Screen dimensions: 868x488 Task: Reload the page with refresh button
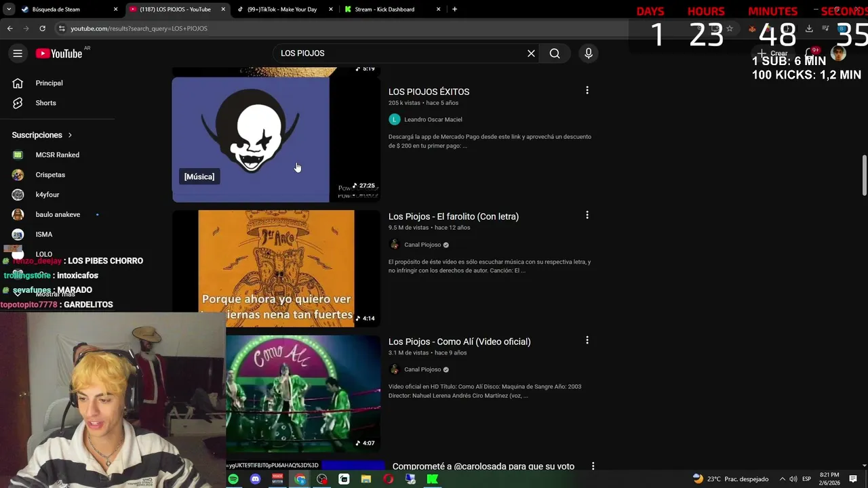(x=42, y=28)
